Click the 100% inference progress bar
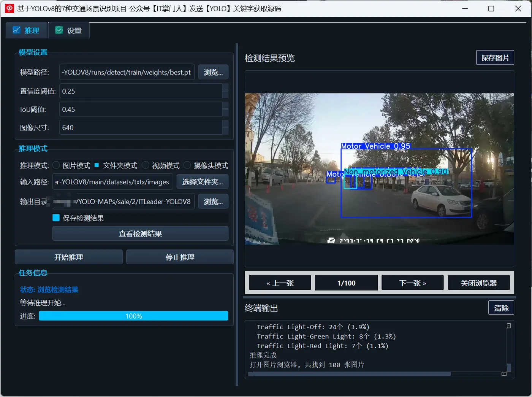Screen dimensions: 532x397 (133, 316)
